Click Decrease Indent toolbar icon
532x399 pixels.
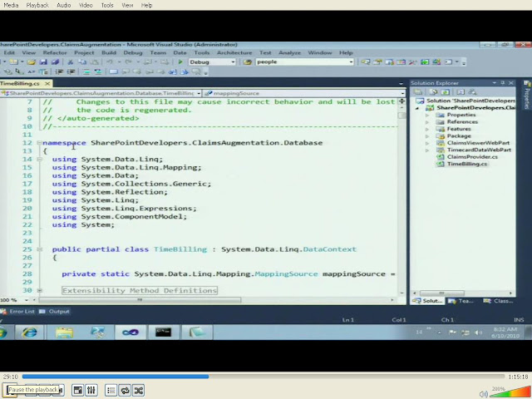59,71
